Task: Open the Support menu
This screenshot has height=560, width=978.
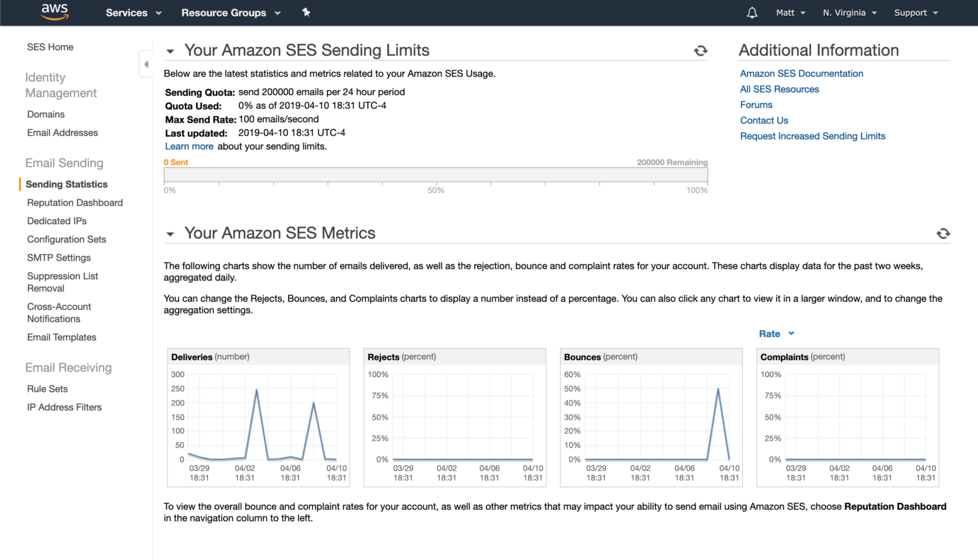Action: pos(916,13)
